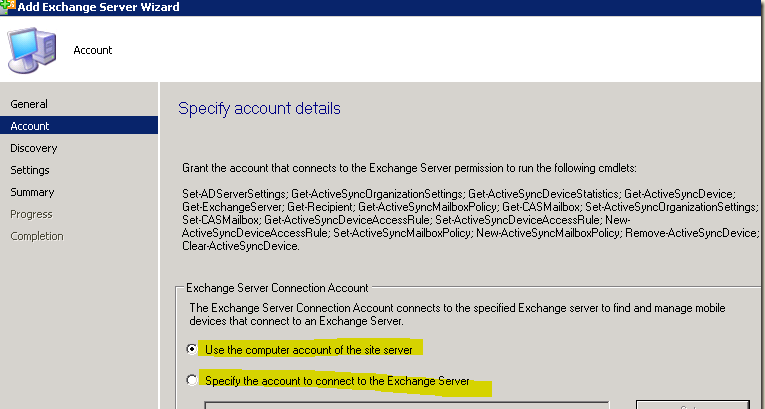Screen dimensions: 765x409
Task: Select 'Use the computer account of the site server'
Action: point(192,349)
